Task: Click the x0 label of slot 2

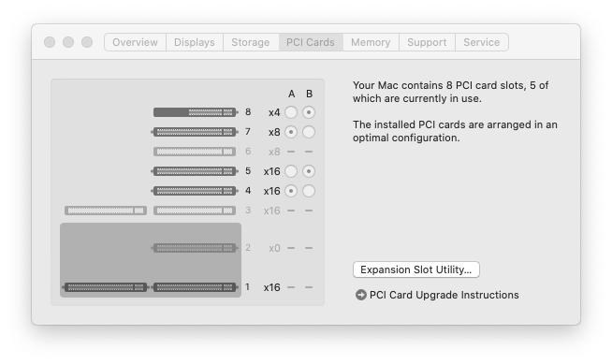Action: [274, 248]
